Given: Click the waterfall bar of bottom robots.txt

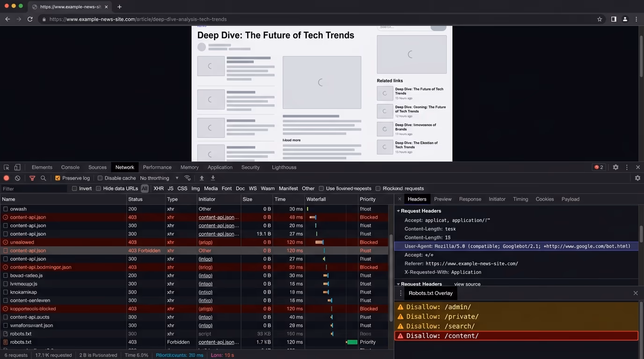Looking at the screenshot, I should coord(352,342).
